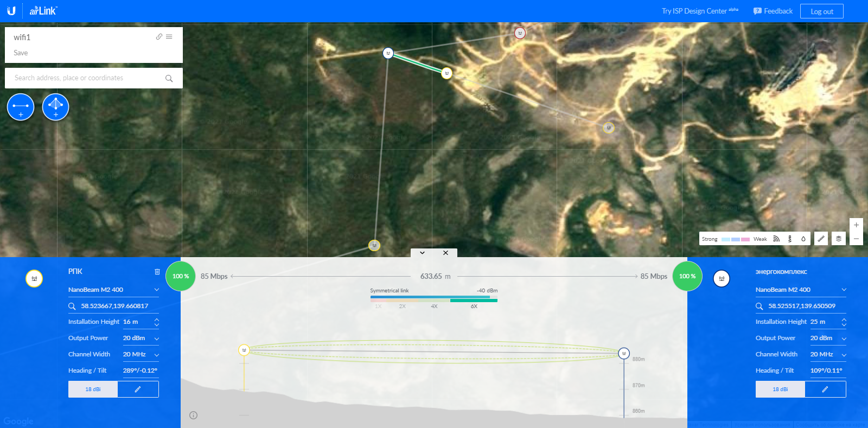The width and height of the screenshot is (868, 428).
Task: Click the magnifier icon in the search box
Action: click(169, 78)
